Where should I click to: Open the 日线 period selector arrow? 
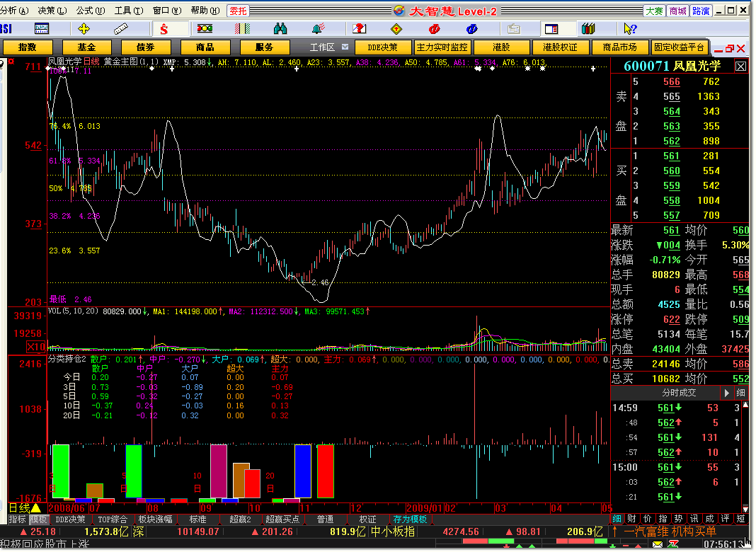pos(35,508)
